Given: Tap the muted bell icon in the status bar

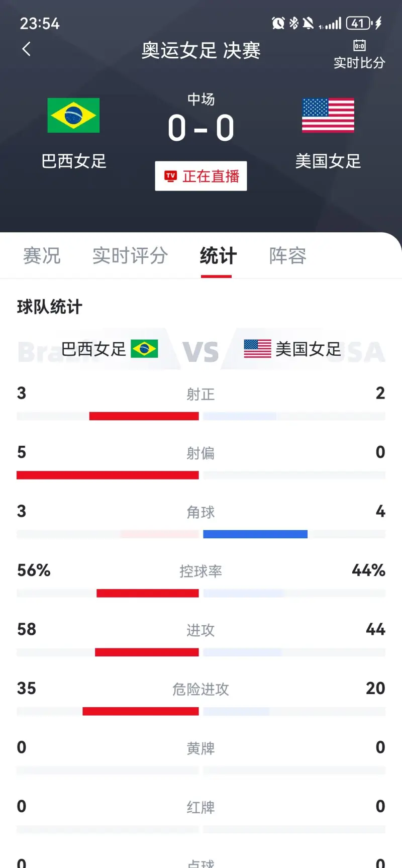Looking at the screenshot, I should click(309, 23).
